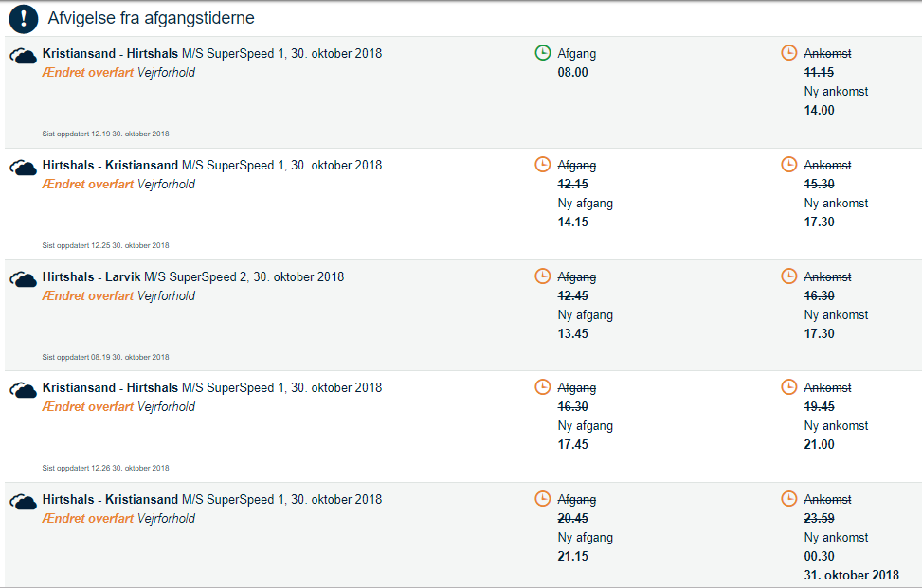Click orange clock icon beside Ny afgang 21.15
922x588 pixels.
(x=543, y=499)
